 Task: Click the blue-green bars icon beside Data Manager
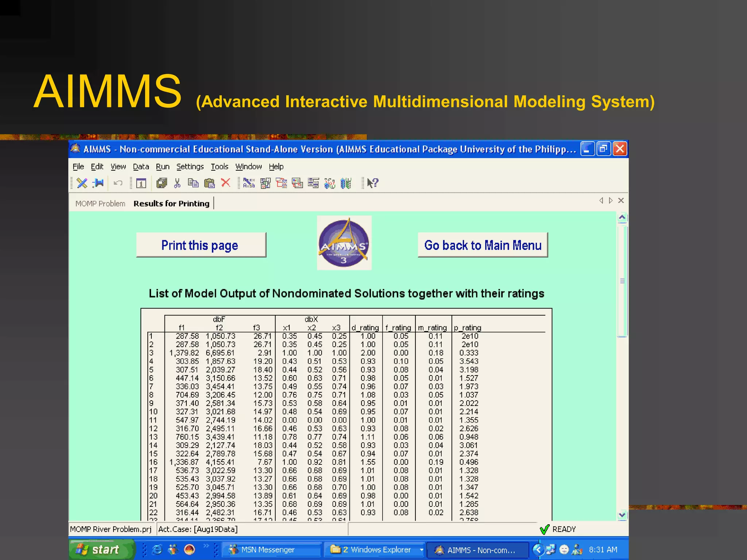346,183
